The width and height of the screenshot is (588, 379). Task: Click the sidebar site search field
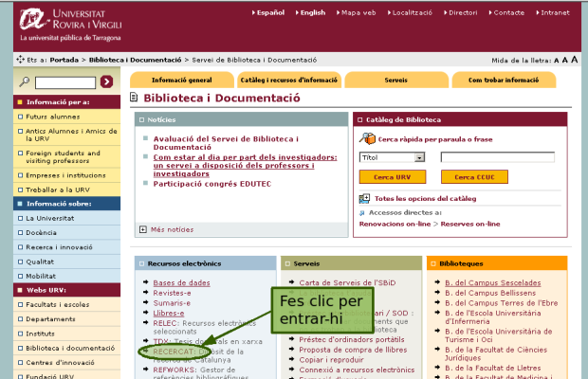65,82
